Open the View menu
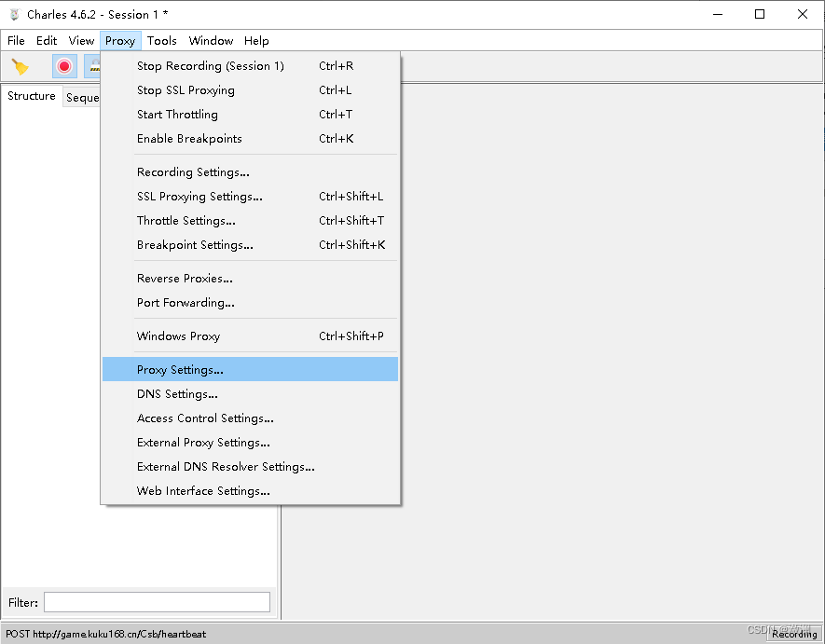 coord(81,40)
